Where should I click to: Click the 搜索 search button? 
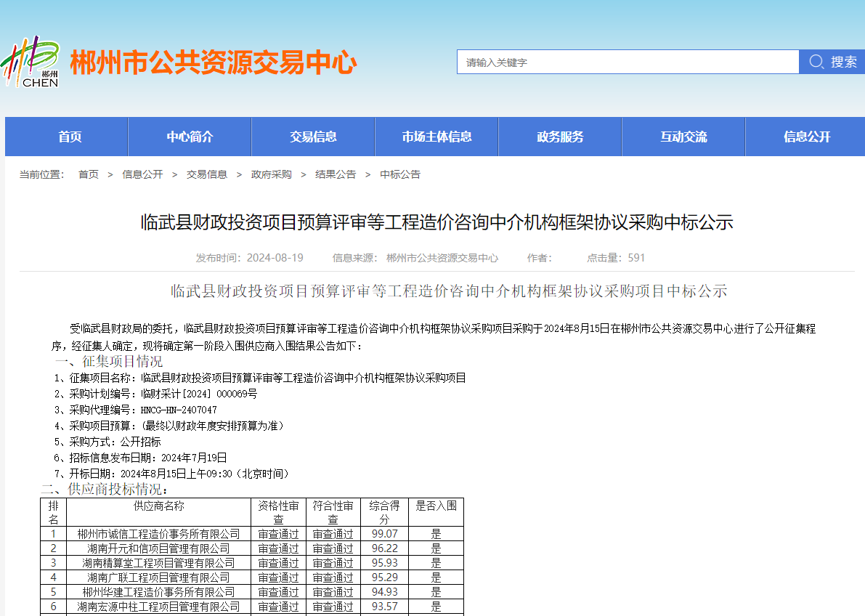(x=832, y=62)
